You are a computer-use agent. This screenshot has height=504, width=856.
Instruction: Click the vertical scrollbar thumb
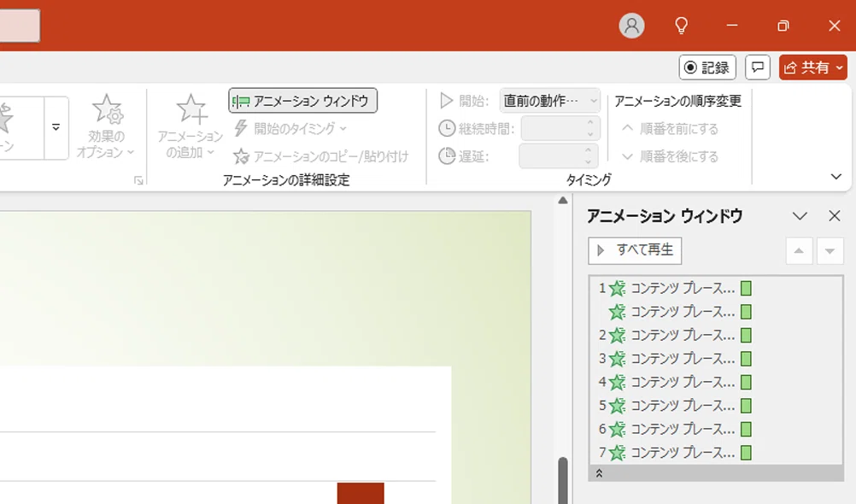[563, 481]
